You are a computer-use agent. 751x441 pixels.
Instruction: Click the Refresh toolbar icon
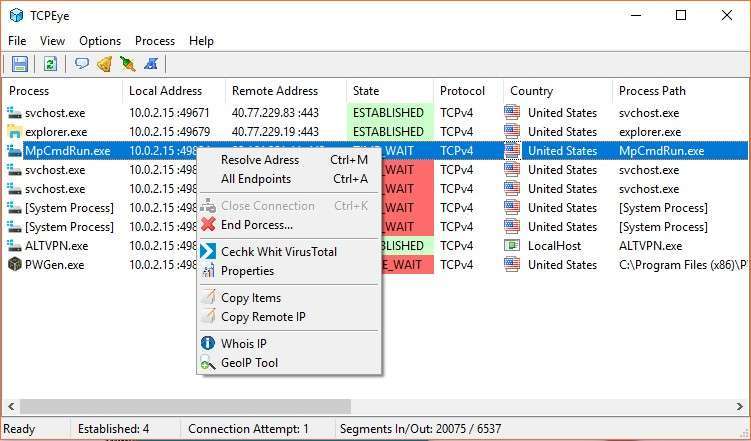point(50,64)
